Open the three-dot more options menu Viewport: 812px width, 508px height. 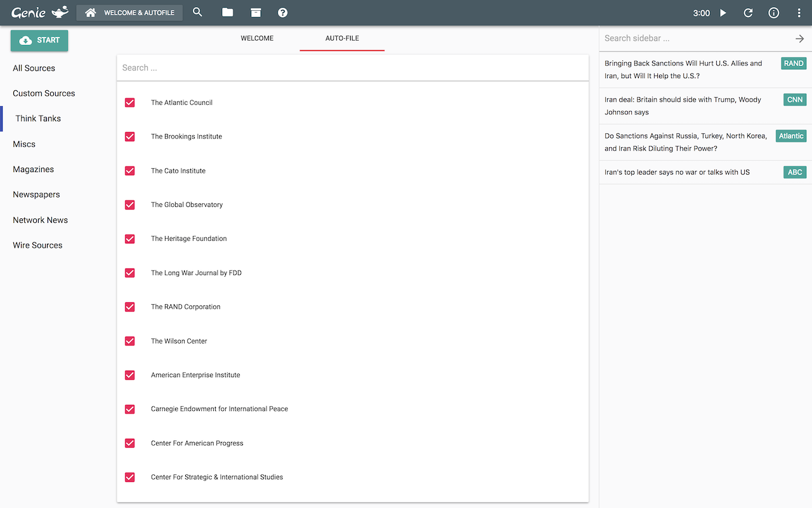[799, 13]
